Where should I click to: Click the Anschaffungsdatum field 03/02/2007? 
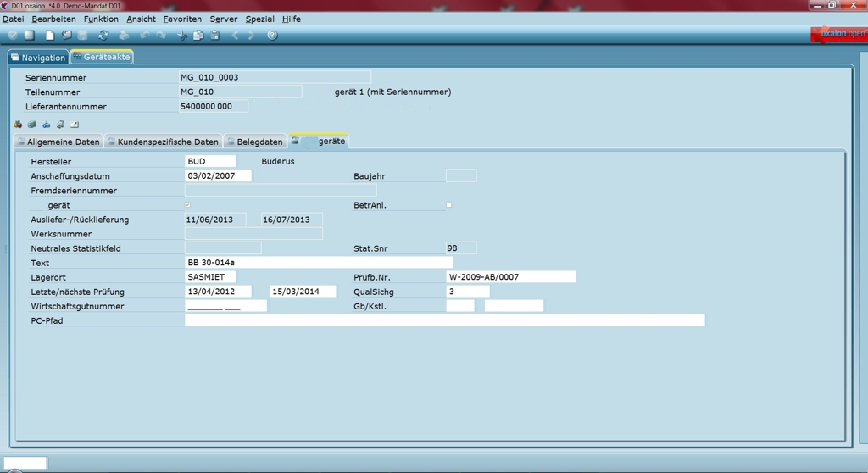(x=218, y=175)
